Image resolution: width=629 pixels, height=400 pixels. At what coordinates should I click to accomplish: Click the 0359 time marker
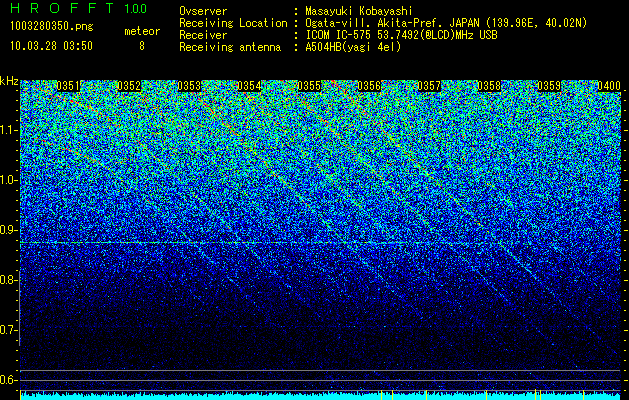click(x=549, y=86)
